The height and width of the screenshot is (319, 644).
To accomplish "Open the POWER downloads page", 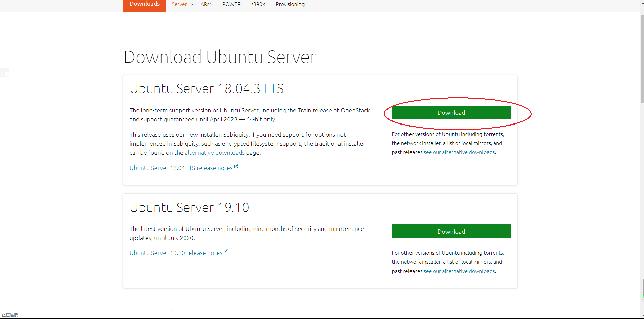I will (231, 4).
